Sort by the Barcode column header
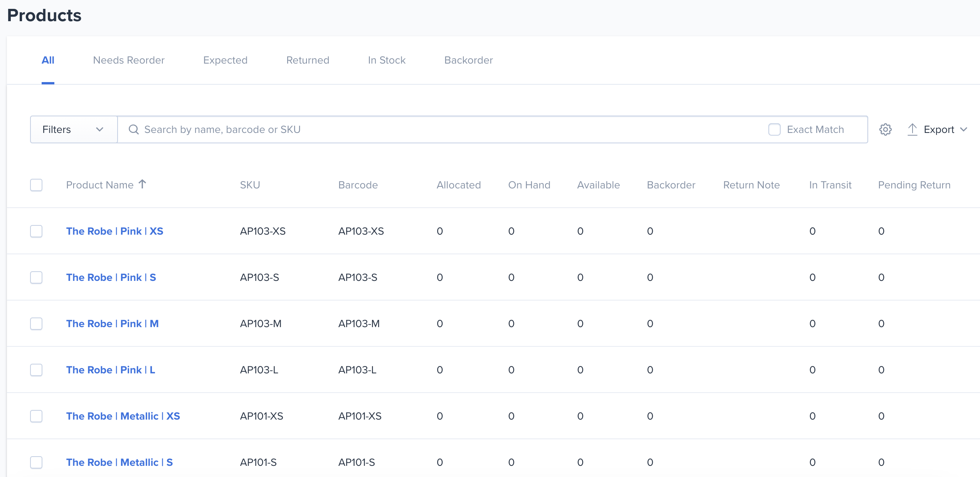The image size is (980, 477). pyautogui.click(x=358, y=185)
